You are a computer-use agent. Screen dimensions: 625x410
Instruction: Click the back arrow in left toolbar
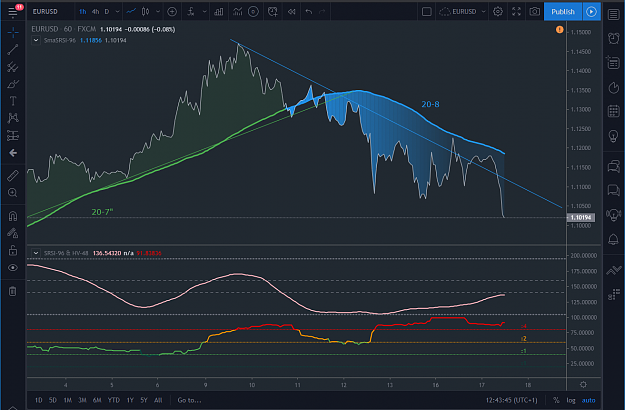click(x=13, y=153)
